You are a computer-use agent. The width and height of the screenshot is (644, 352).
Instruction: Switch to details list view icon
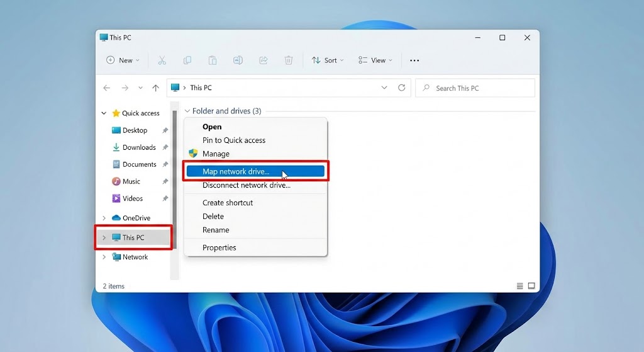(520, 286)
